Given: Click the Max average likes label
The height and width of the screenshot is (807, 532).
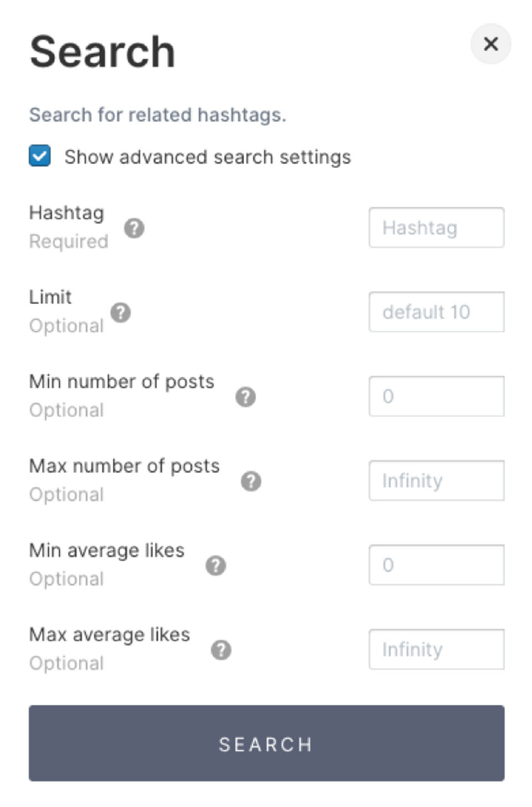Looking at the screenshot, I should pos(109,635).
